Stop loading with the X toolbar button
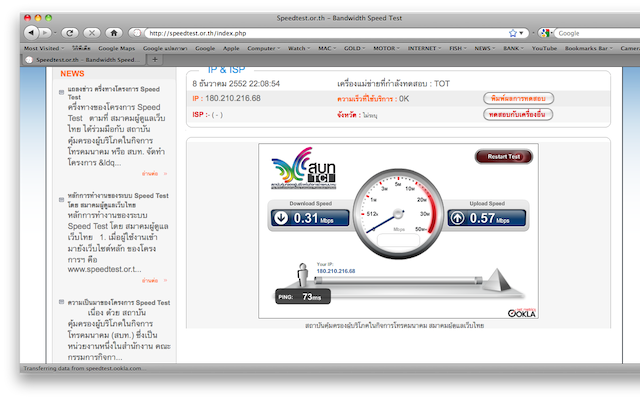 92,33
